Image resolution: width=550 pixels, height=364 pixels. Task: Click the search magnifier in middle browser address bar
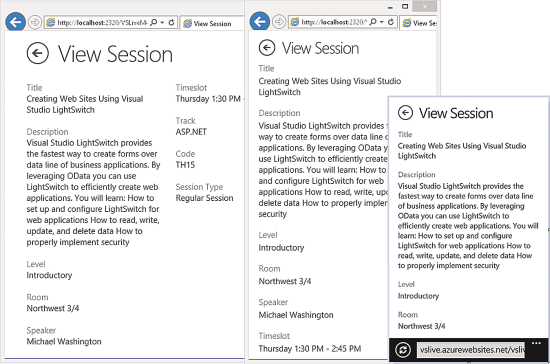(x=373, y=22)
